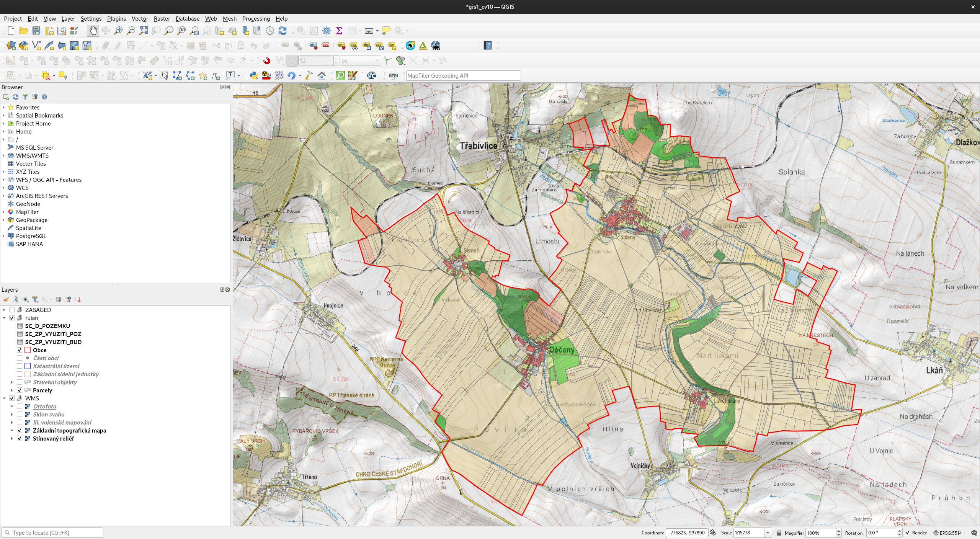Expand the Parcely layer legend

(12, 390)
